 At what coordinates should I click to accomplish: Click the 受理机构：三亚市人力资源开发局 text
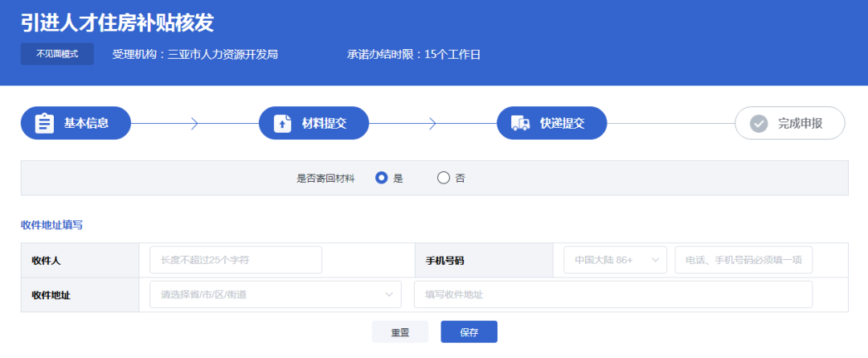tap(194, 55)
